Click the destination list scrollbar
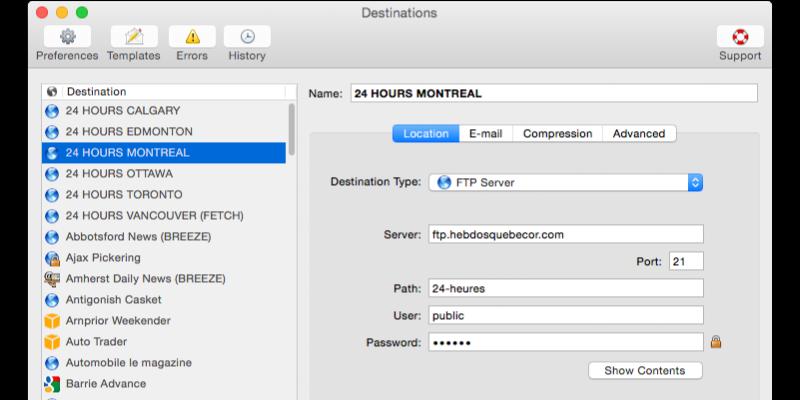The width and height of the screenshot is (800, 400). click(x=292, y=129)
